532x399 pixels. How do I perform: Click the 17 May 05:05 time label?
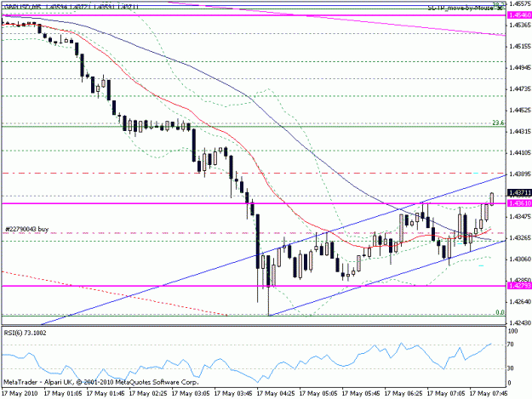tap(318, 394)
